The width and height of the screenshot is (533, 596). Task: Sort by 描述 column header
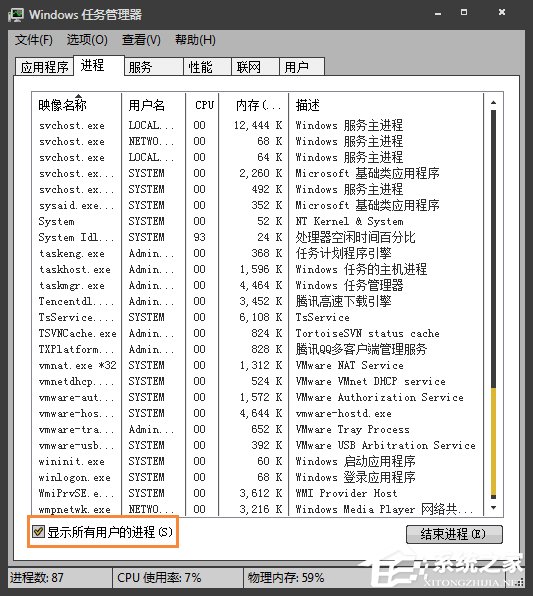point(386,105)
